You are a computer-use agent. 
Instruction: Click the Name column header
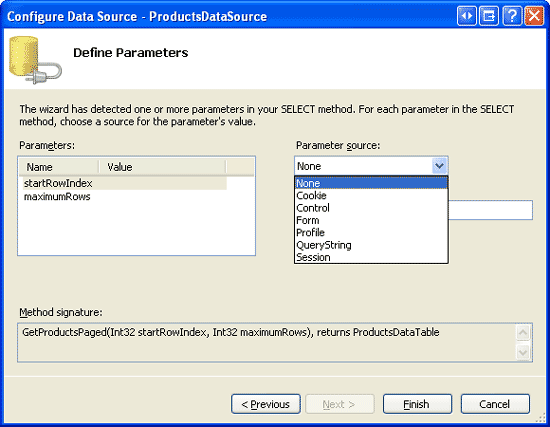[x=59, y=167]
